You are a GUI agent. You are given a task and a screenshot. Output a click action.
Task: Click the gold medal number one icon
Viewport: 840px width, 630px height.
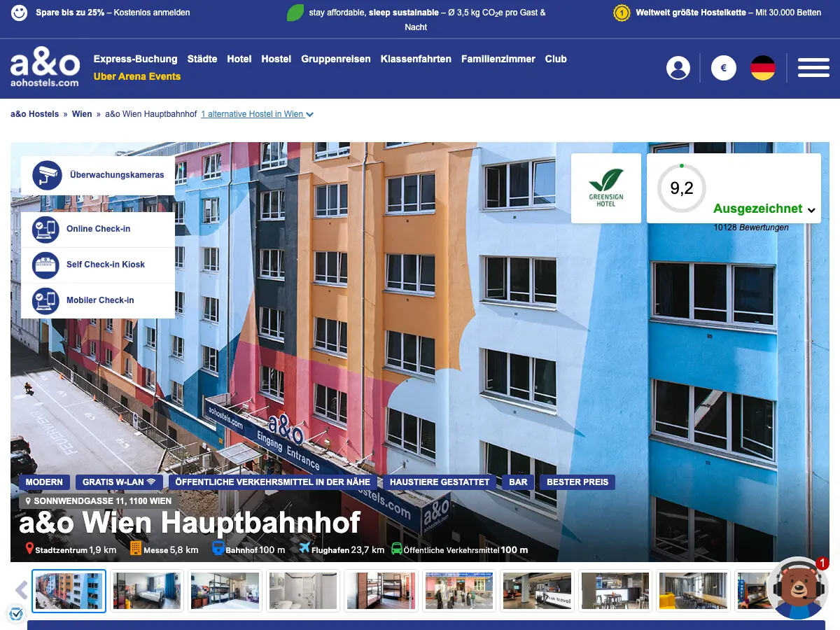coord(622,13)
